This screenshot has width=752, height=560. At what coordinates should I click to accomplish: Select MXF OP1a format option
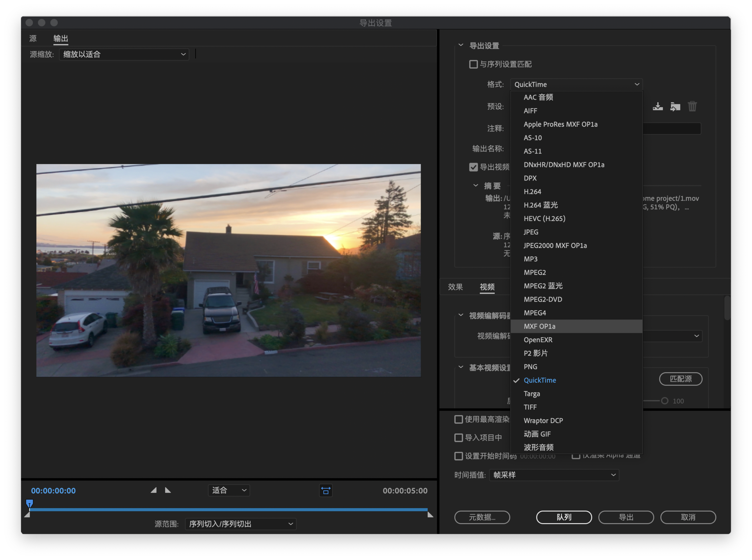click(x=539, y=326)
